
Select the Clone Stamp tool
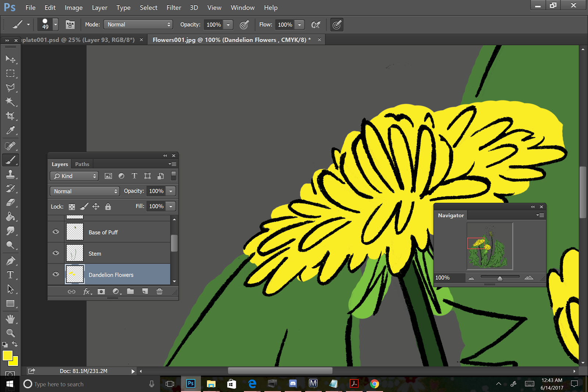[x=10, y=174]
